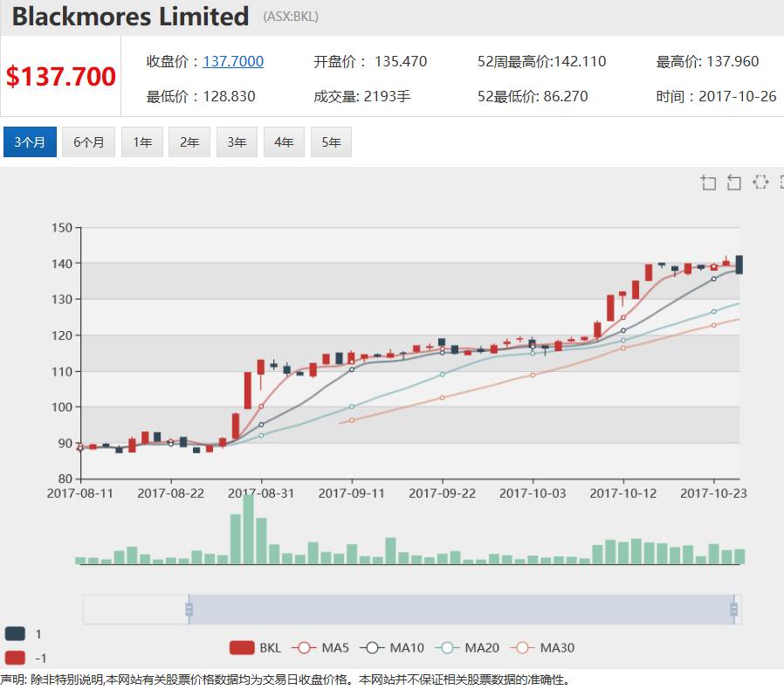Click the 5年 range button
Image resolution: width=784 pixels, height=690 pixels.
pyautogui.click(x=331, y=142)
